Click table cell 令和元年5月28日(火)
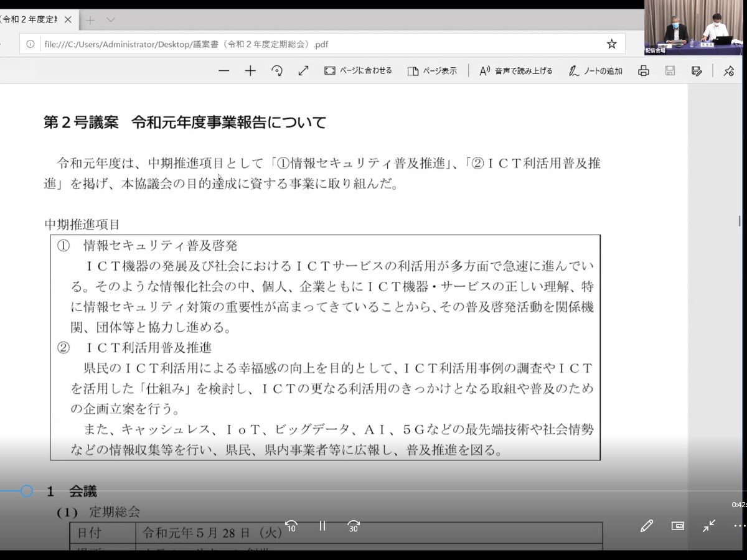This screenshot has height=560, width=747. pyautogui.click(x=212, y=533)
